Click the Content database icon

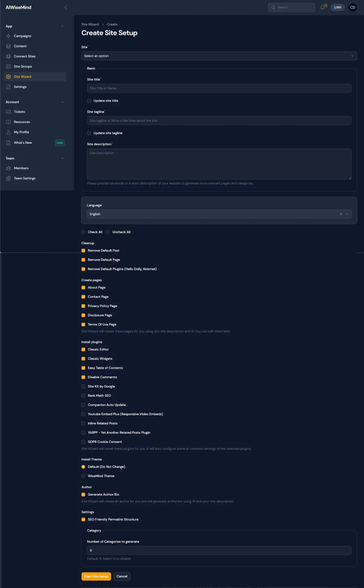[x=9, y=46]
